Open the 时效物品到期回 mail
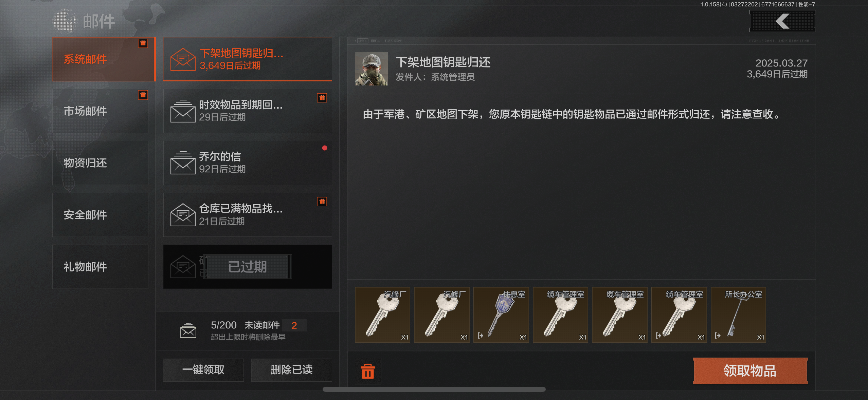Screen dimensions: 868x400 [x=248, y=111]
